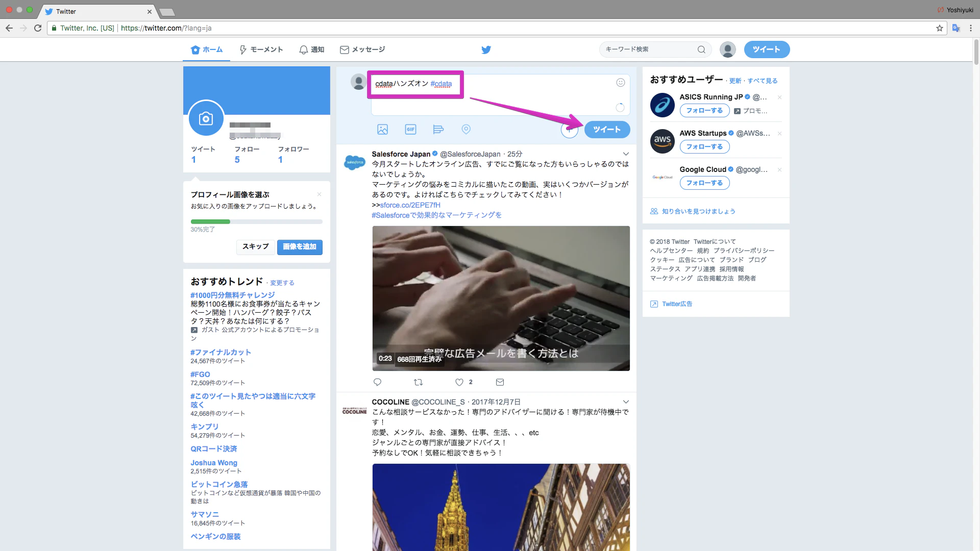Open #ファイナルカット trend
The width and height of the screenshot is (980, 551).
pos(220,352)
